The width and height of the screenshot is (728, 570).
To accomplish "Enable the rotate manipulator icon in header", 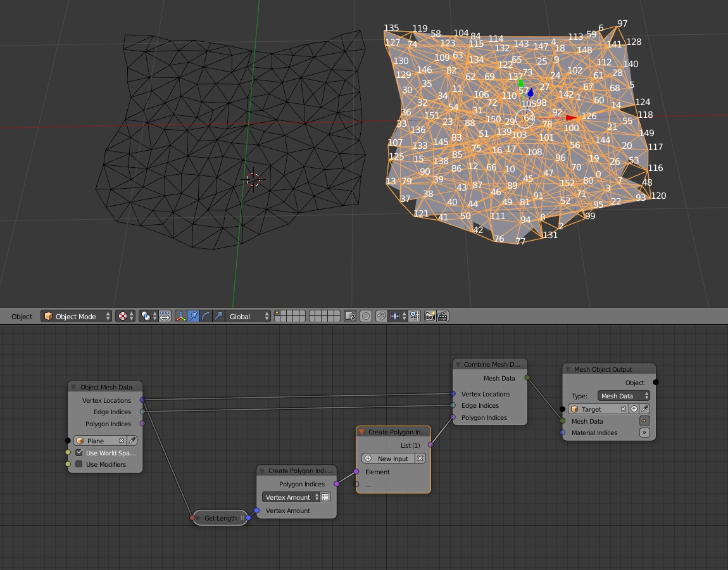I will (x=206, y=317).
